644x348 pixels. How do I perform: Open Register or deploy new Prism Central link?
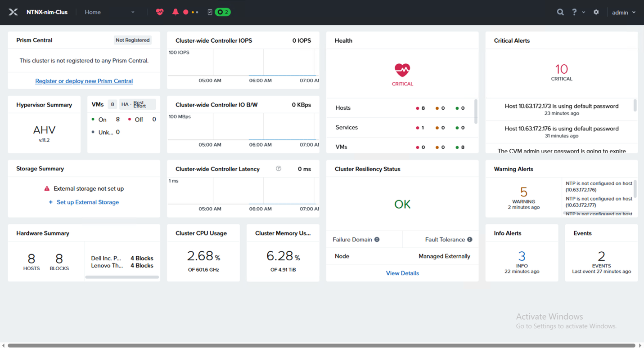(x=84, y=81)
